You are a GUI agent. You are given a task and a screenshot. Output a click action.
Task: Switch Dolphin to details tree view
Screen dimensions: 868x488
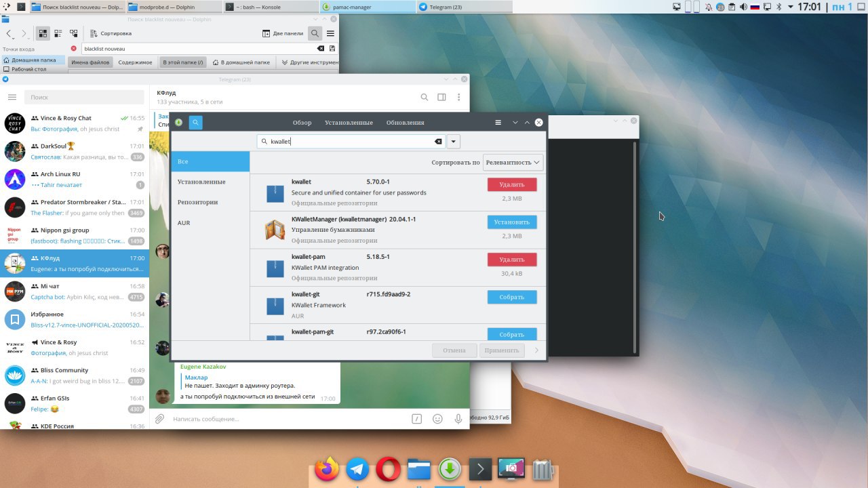tap(73, 33)
